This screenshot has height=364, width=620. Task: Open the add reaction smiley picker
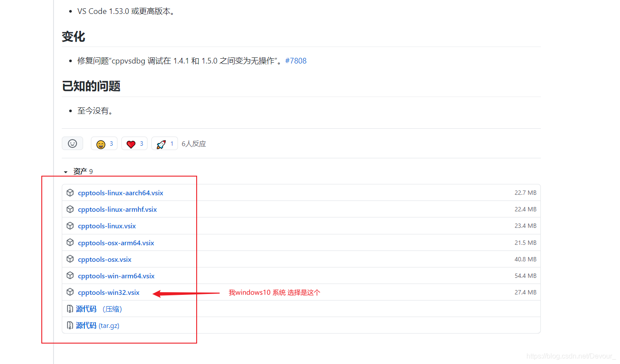72,144
